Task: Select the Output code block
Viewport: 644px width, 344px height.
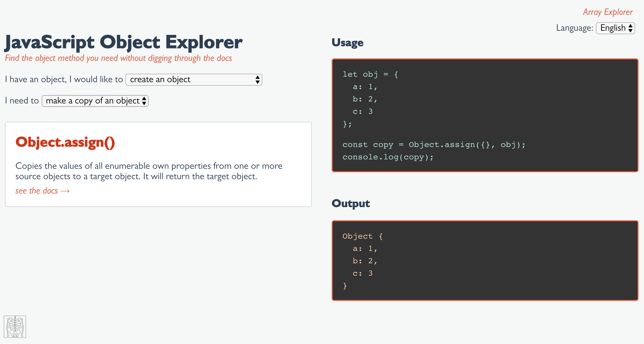Action: 485,261
